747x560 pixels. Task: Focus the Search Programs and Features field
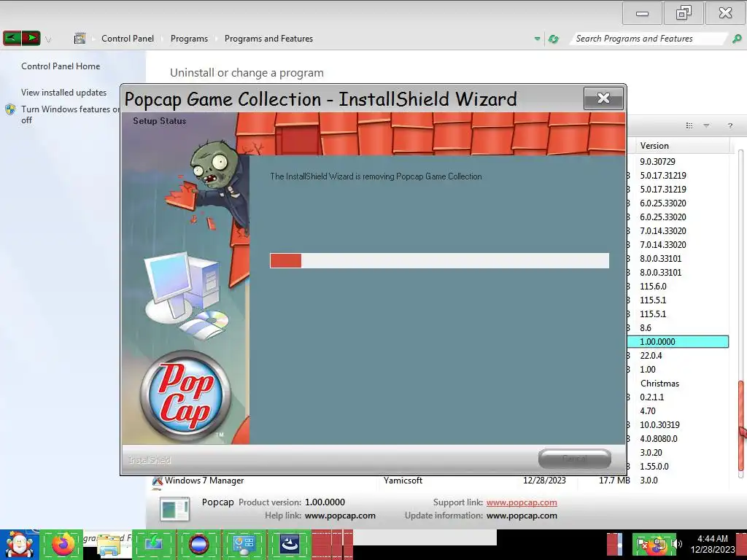648,39
